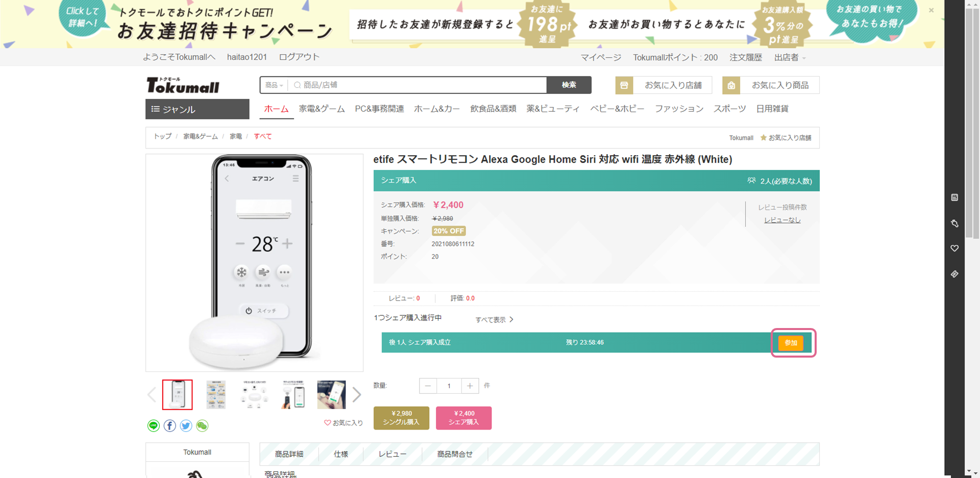Select third thumbnail with hub and device circle
The width and height of the screenshot is (980, 478).
pos(254,395)
